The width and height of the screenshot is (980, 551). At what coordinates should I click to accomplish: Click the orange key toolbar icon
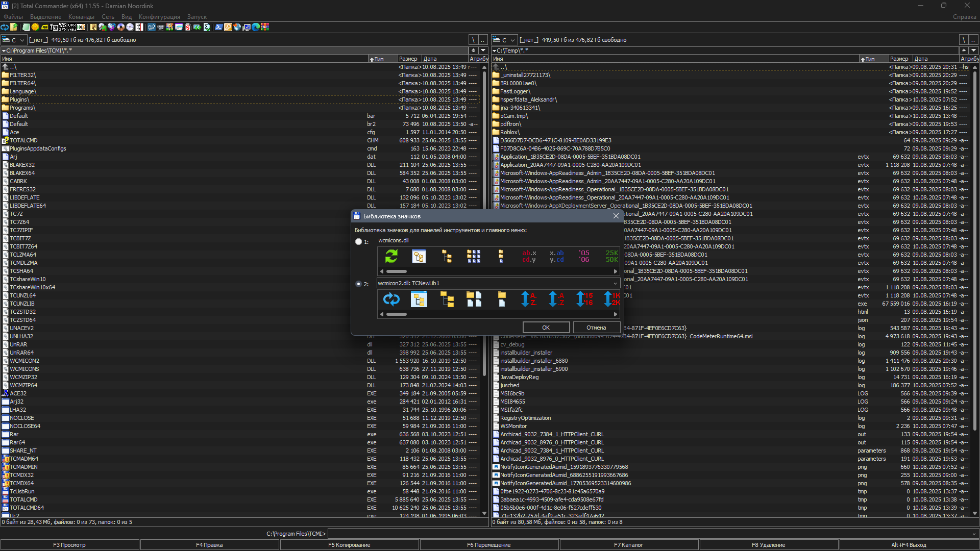tap(228, 27)
